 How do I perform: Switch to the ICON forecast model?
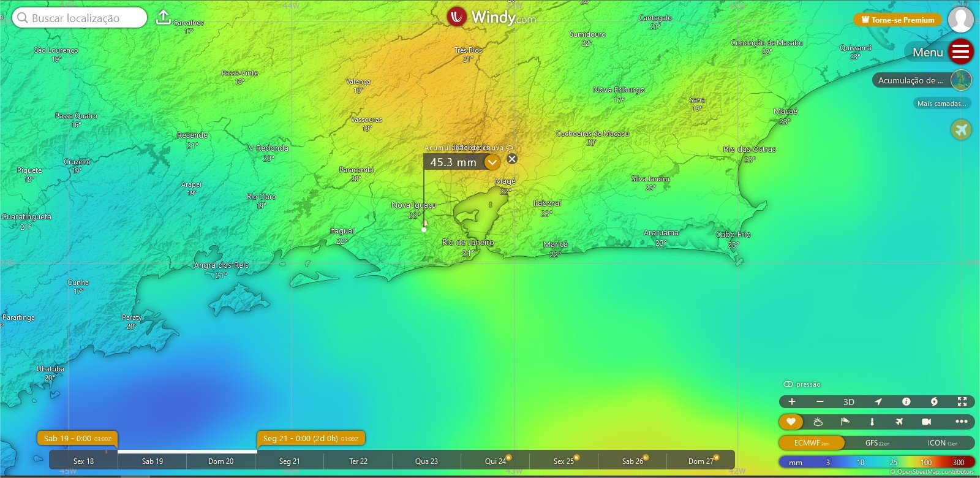[x=942, y=442]
